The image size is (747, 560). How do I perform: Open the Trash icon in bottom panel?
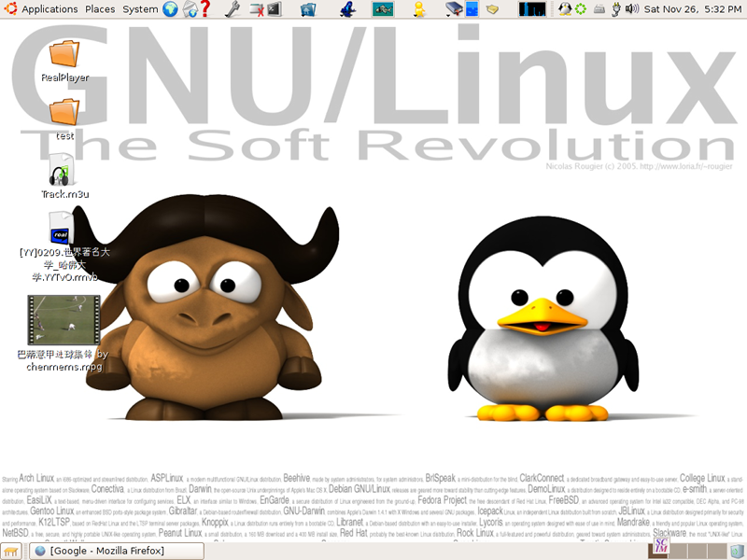pos(737,552)
